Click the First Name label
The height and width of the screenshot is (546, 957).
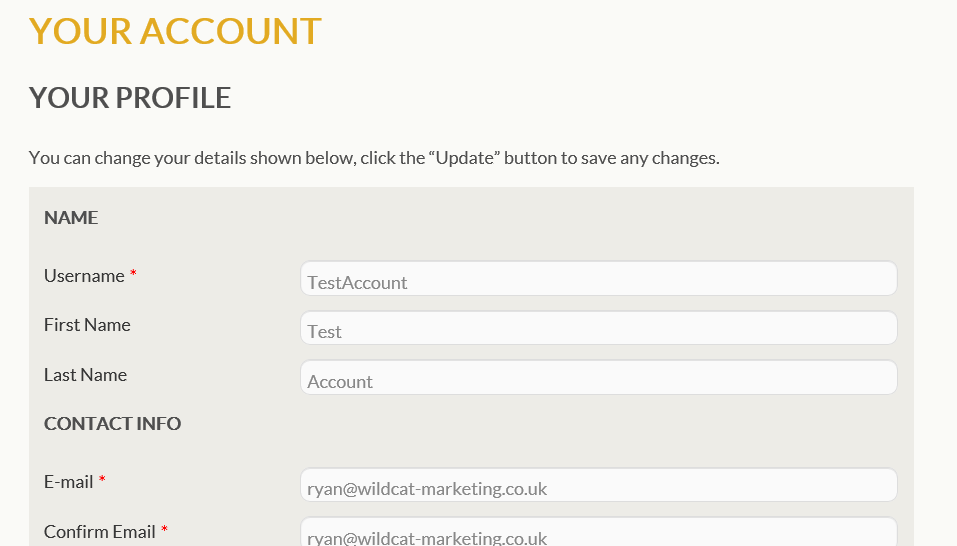[x=87, y=325]
